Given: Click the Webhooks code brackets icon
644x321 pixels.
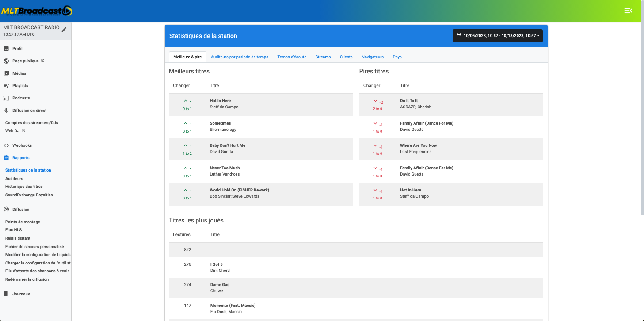Looking at the screenshot, I should 6,145.
